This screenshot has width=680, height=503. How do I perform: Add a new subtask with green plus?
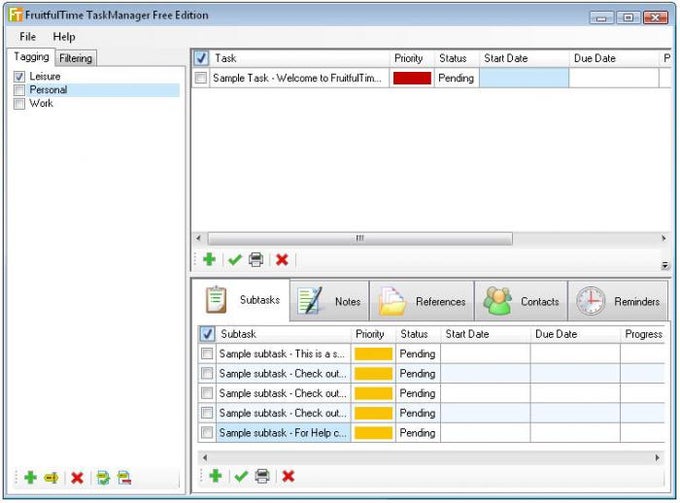[216, 476]
